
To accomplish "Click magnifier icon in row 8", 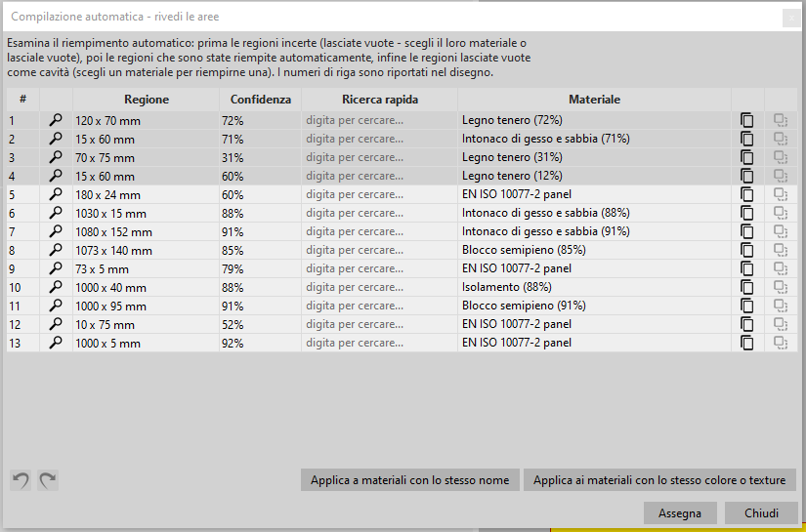I will click(56, 250).
